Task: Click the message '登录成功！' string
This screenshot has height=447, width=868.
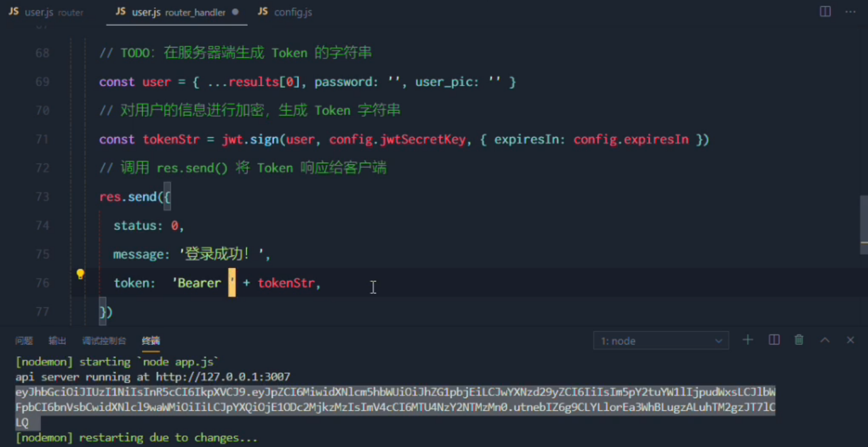Action: click(222, 254)
